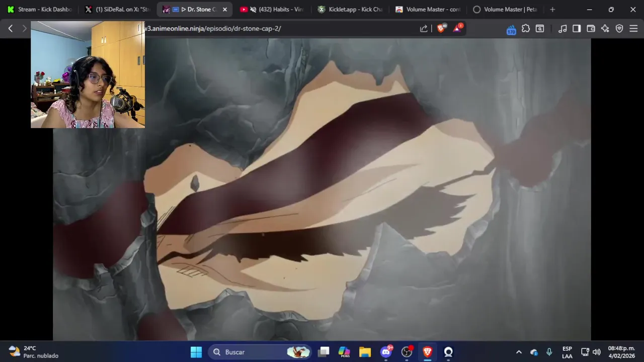Open the network status tray icon
Image resolution: width=644 pixels, height=362 pixels.
(585, 352)
